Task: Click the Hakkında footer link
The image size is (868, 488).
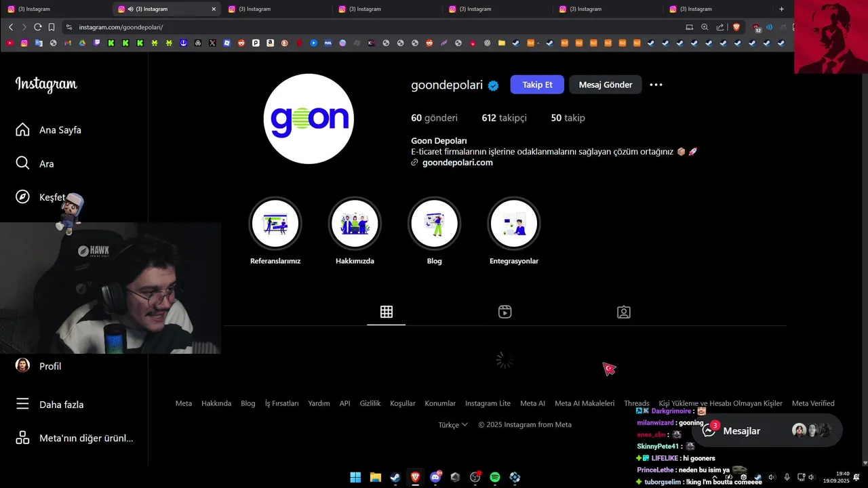Action: [x=216, y=403]
